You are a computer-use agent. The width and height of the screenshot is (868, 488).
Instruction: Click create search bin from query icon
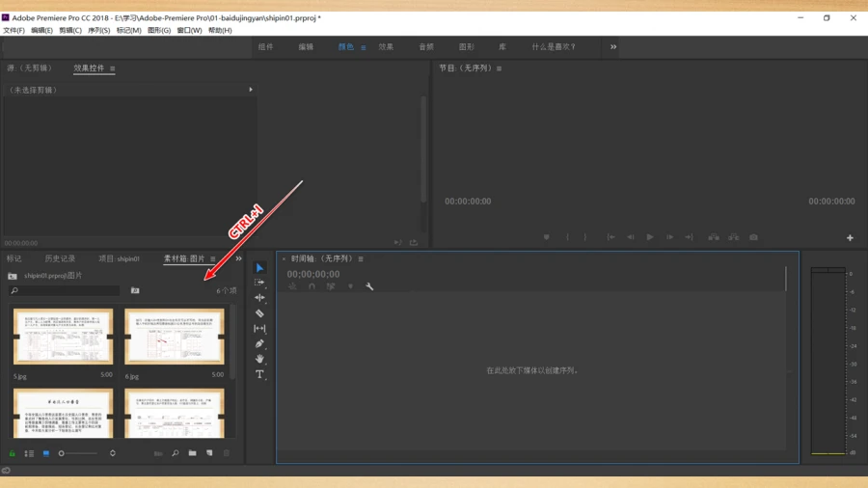[x=135, y=290]
